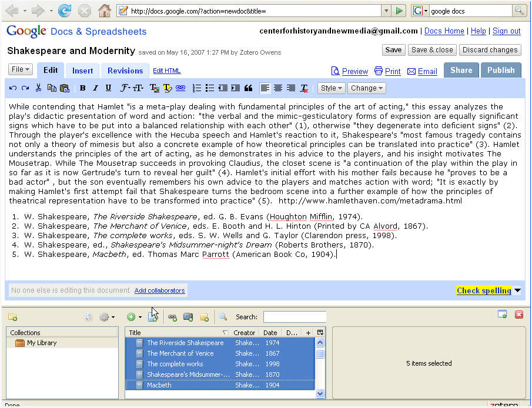Reload the page with the browser refresh icon
The height and width of the screenshot is (408, 532).
65,11
